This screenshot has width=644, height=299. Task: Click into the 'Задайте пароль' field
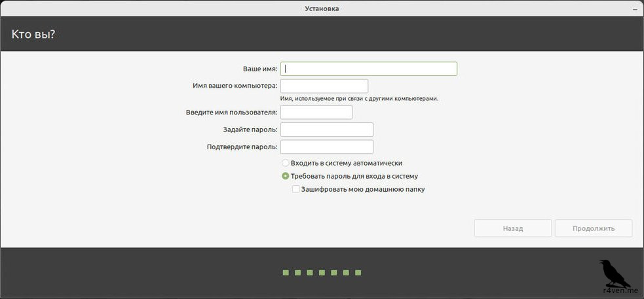coord(326,130)
